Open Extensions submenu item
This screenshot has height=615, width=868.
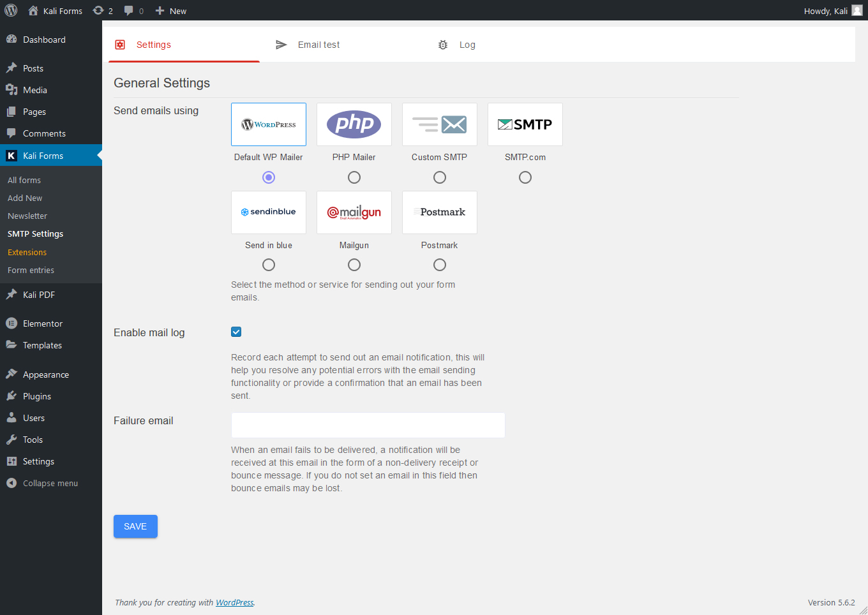point(27,252)
